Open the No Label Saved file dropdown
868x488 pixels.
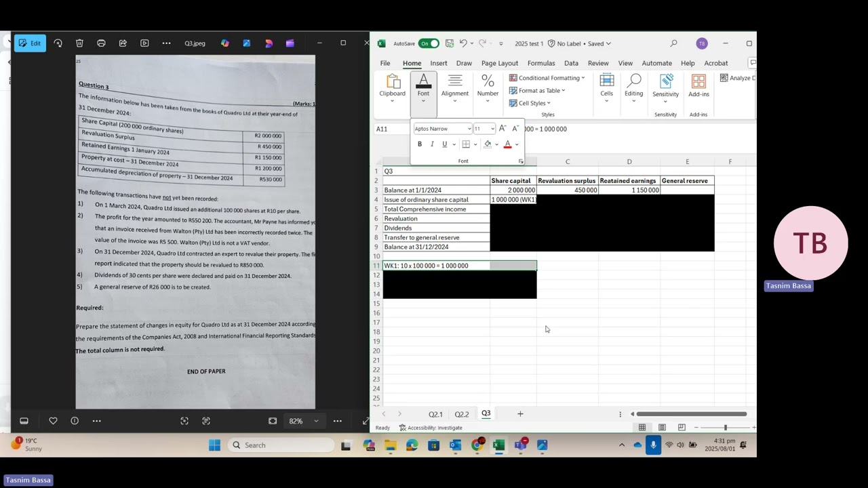coord(608,43)
